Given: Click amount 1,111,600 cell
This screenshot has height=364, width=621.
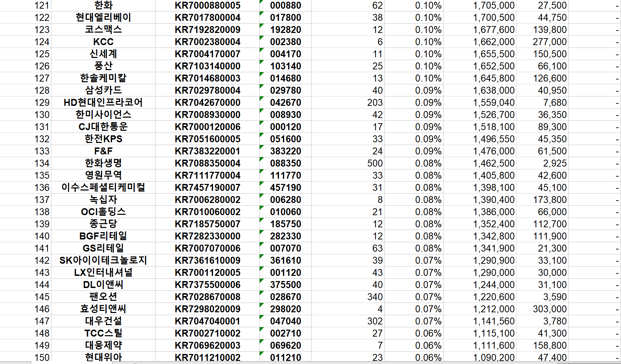Looking at the screenshot, I should point(480,346).
